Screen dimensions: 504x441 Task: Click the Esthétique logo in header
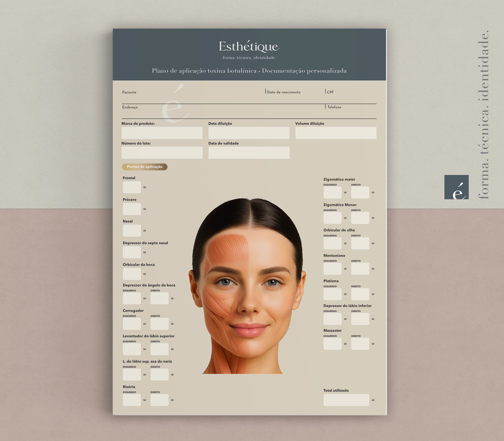[x=249, y=46]
